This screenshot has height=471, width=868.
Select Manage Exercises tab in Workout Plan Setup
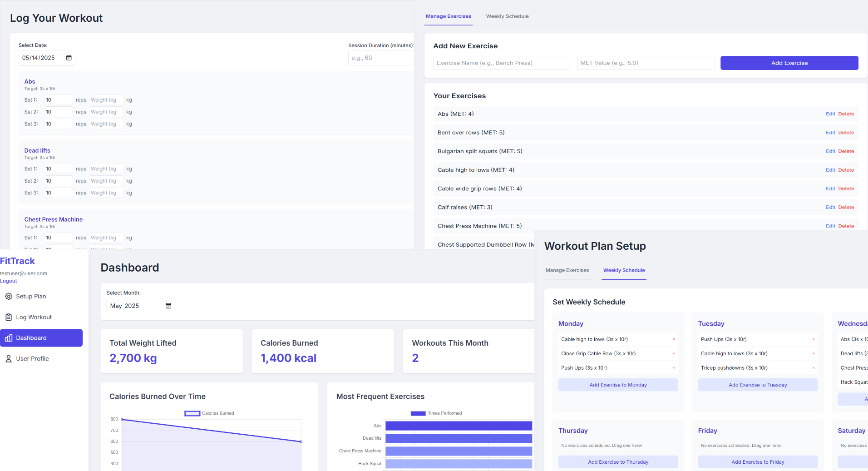[567, 270]
